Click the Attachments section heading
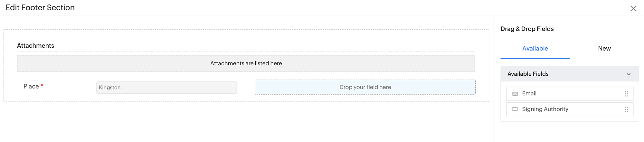Screen dimensions: 644x142 (35, 46)
